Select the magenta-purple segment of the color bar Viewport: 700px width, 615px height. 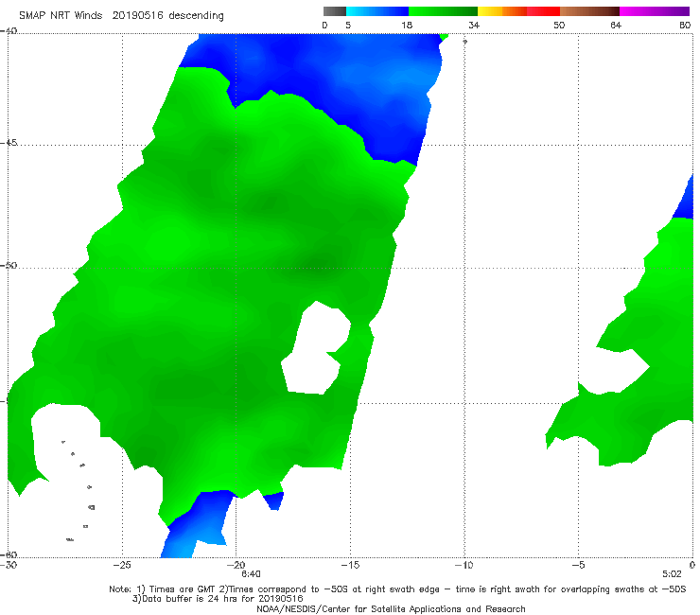click(x=655, y=11)
